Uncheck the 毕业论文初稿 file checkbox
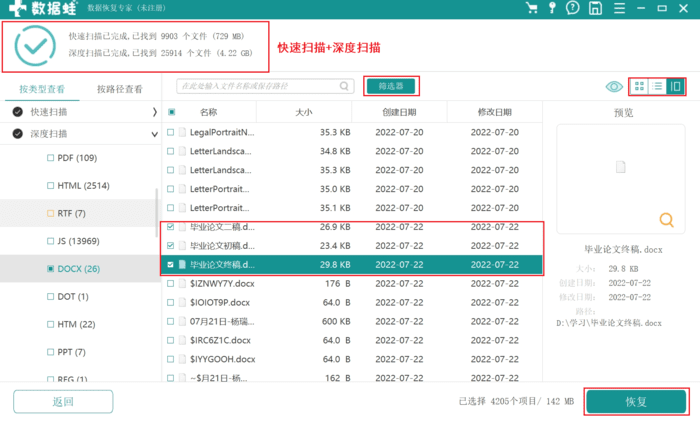700x427 pixels. 171,245
